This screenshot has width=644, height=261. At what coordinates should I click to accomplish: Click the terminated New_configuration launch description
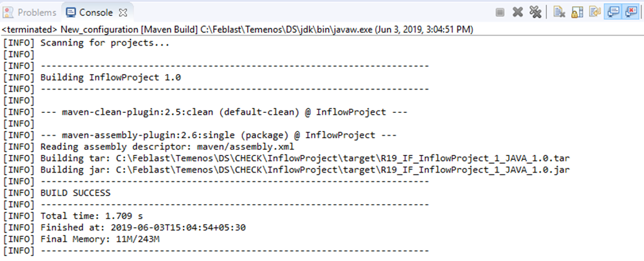point(247,30)
